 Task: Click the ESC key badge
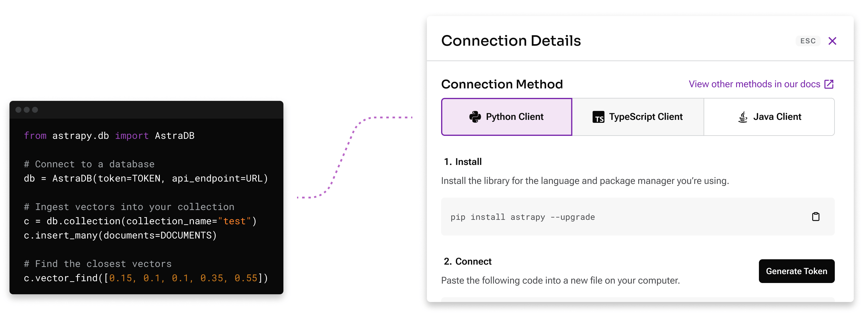808,41
